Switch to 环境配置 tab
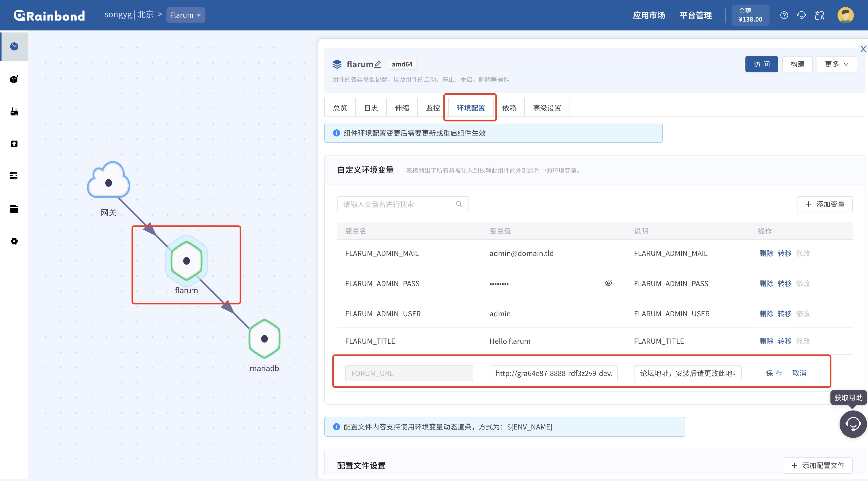The image size is (868, 481). [x=471, y=108]
